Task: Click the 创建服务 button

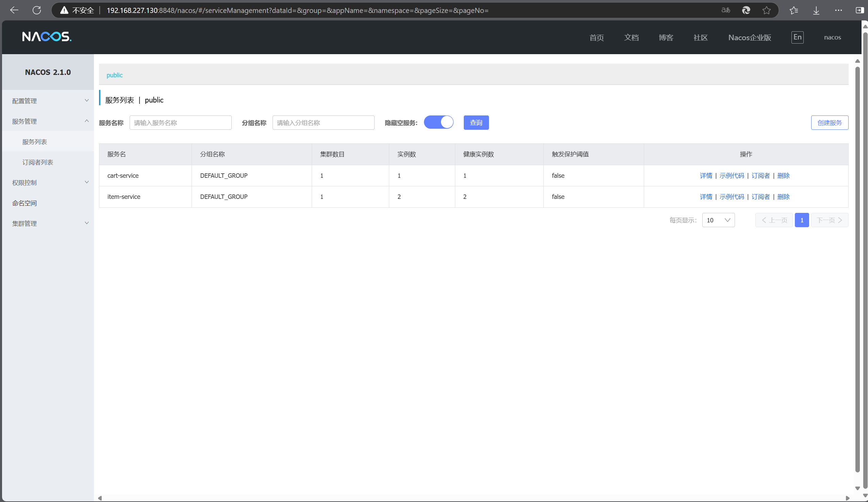Action: pyautogui.click(x=830, y=123)
